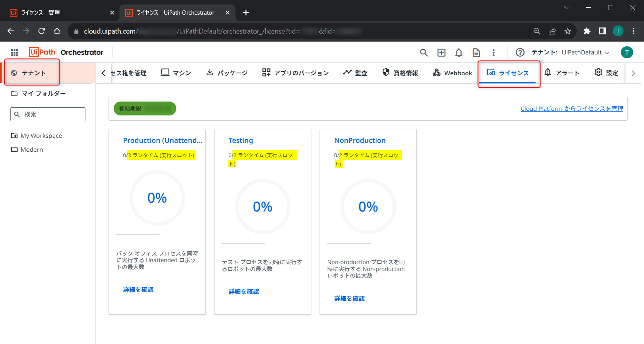The width and height of the screenshot is (644, 344).
Task: Switch to the パッケージ tab
Action: click(x=227, y=73)
